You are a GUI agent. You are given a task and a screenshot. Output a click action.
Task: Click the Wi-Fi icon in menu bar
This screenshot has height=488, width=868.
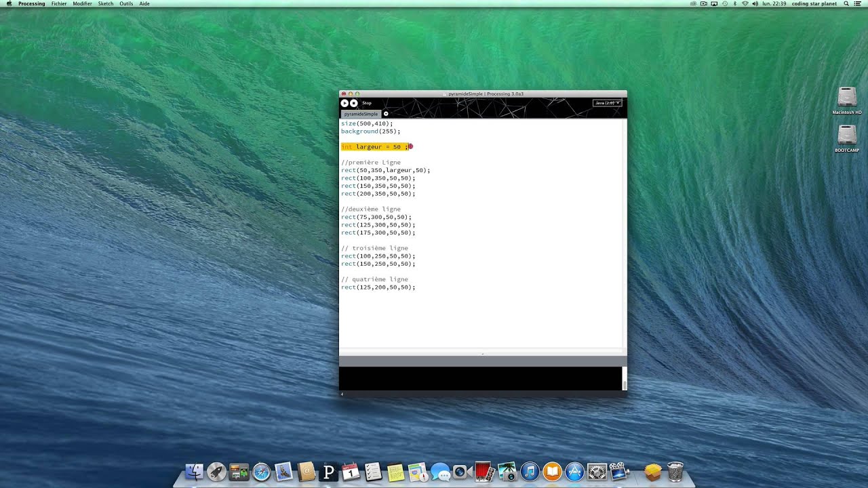pos(745,3)
